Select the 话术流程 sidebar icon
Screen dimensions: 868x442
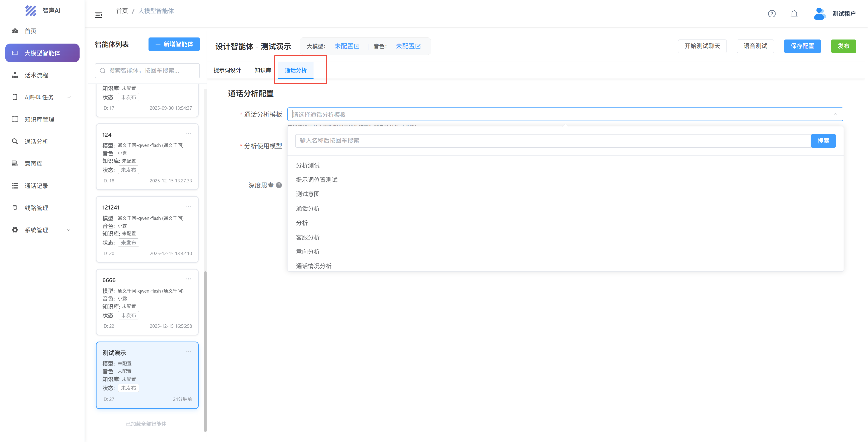(x=15, y=75)
